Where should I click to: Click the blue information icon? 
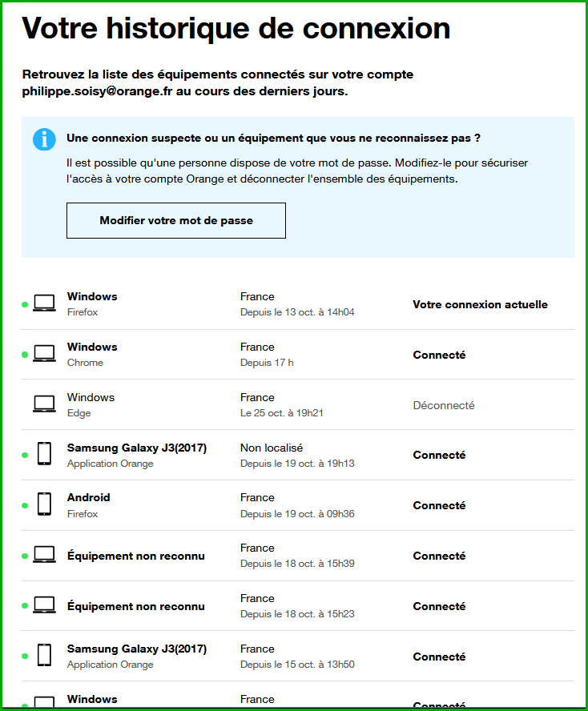(45, 139)
